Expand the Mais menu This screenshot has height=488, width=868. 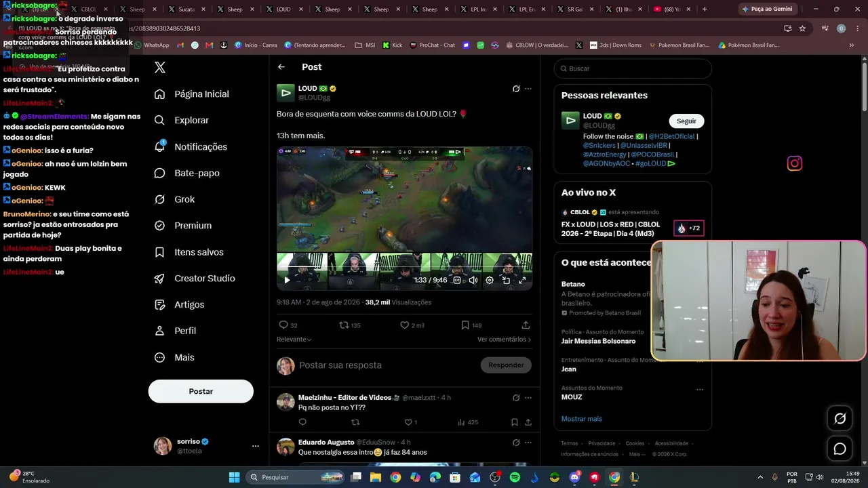pos(174,357)
